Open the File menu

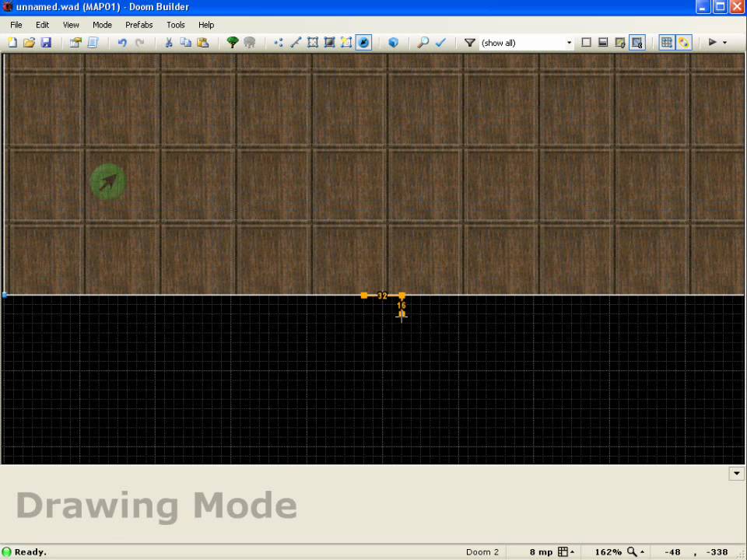16,25
